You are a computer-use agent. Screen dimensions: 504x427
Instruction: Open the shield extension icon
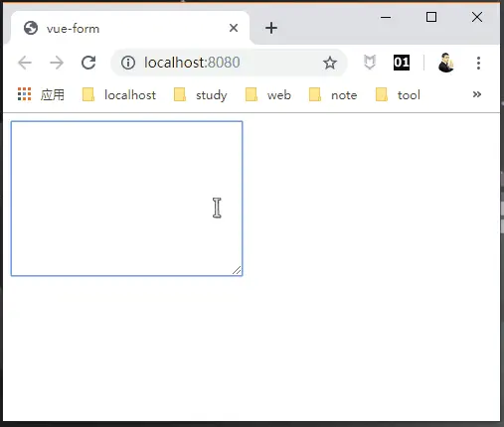click(x=370, y=63)
